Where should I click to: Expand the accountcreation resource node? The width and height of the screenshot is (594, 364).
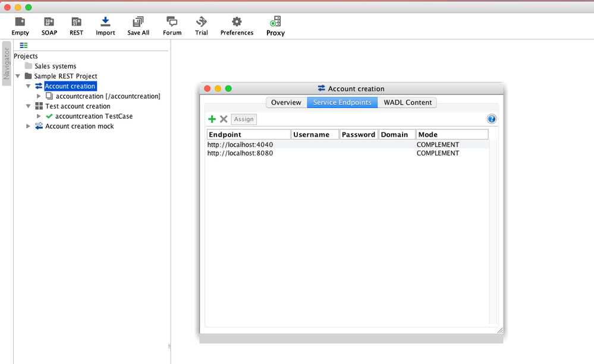[39, 96]
